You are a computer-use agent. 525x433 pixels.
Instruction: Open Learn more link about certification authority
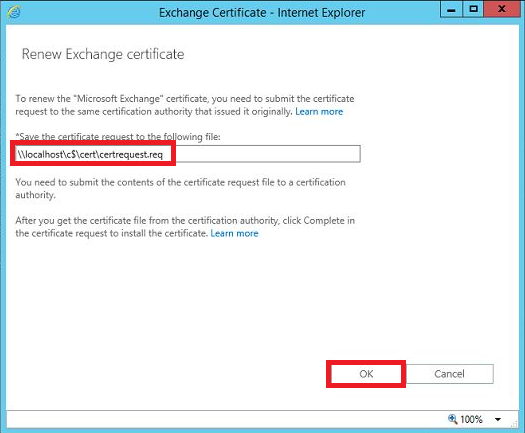point(319,112)
